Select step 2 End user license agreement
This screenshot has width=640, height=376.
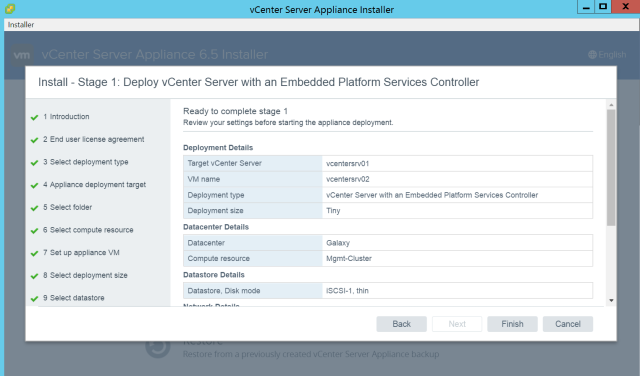point(93,139)
